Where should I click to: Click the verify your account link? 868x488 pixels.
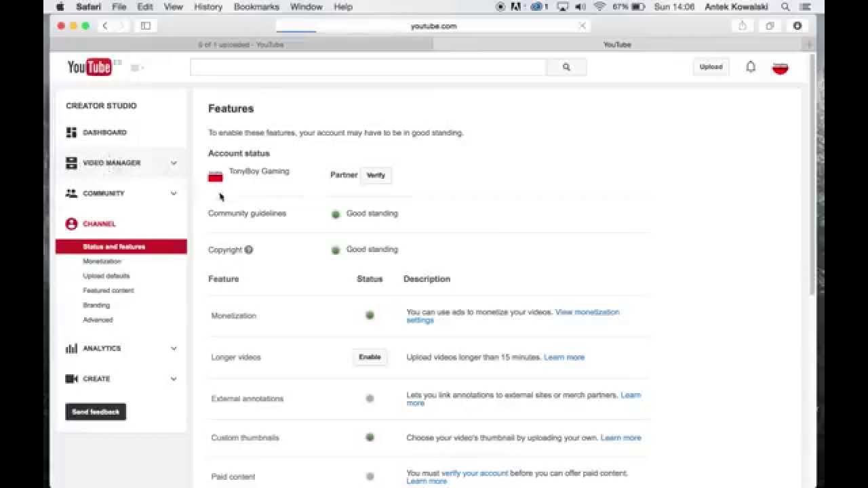coord(475,473)
